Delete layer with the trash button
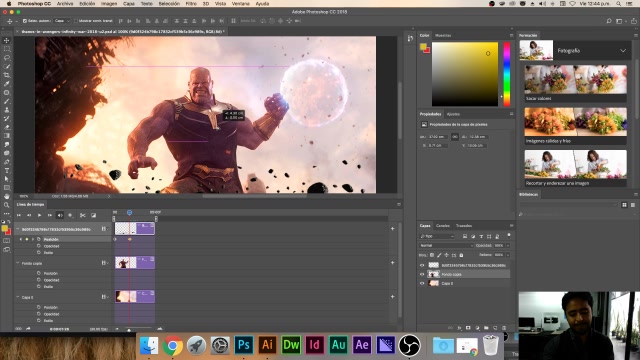 504,328
